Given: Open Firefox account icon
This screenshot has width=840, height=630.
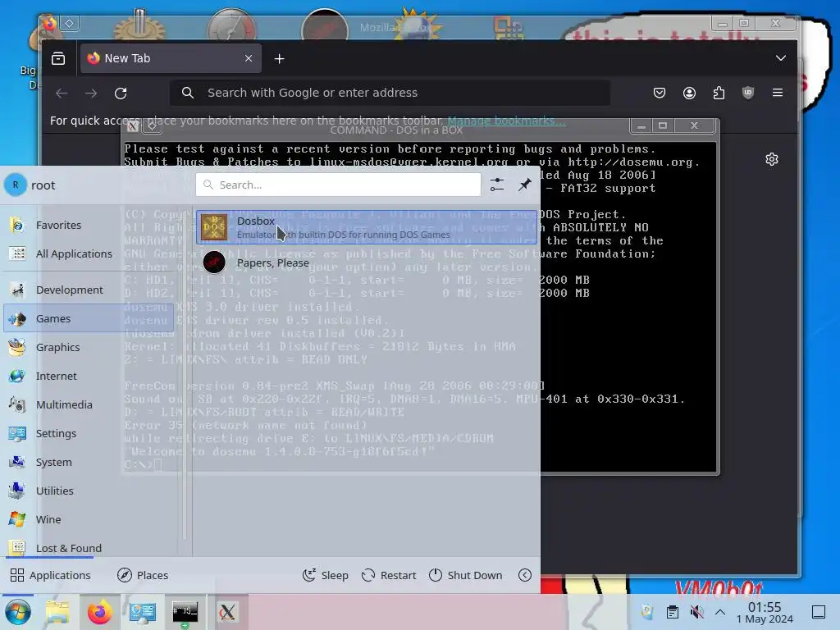Looking at the screenshot, I should 689,94.
